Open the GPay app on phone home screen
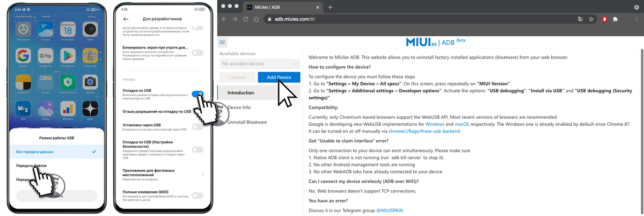Image resolution: width=644 pixels, height=216 pixels. click(45, 56)
